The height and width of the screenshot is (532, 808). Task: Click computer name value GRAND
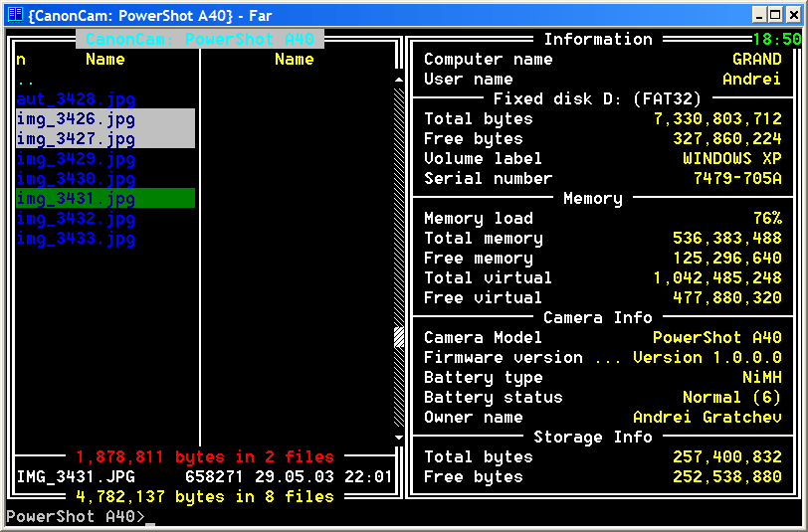click(757, 60)
